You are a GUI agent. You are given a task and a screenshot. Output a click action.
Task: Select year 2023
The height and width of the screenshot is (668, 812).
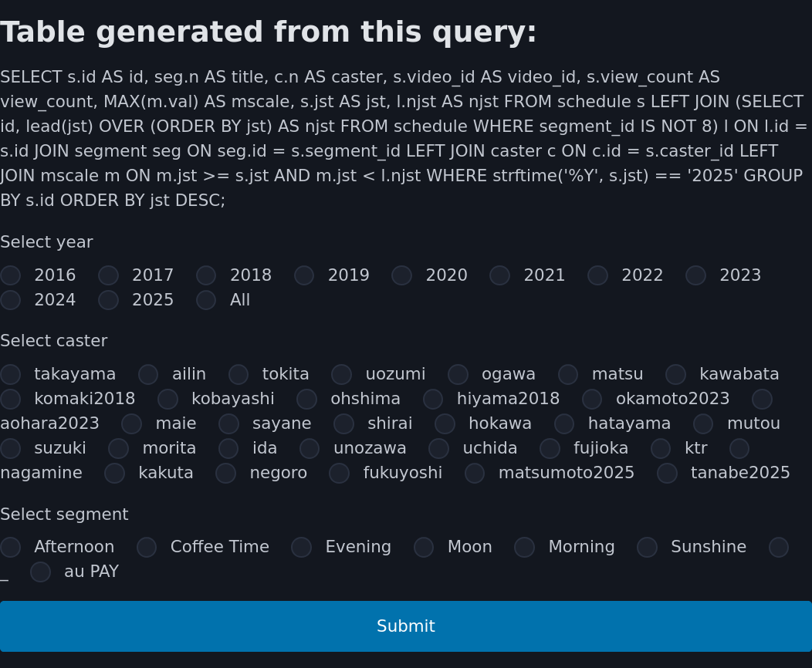coord(695,275)
